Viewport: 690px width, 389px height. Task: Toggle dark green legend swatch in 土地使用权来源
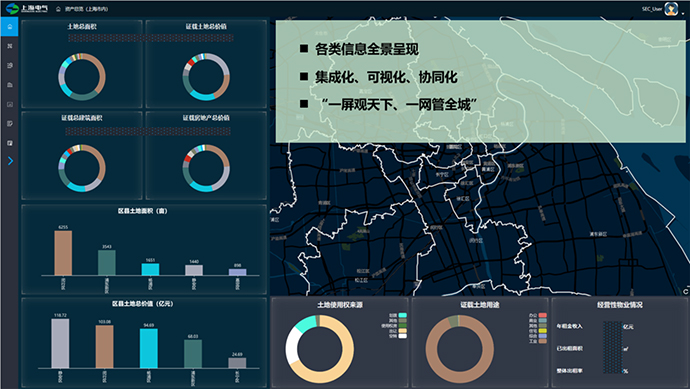[402, 326]
